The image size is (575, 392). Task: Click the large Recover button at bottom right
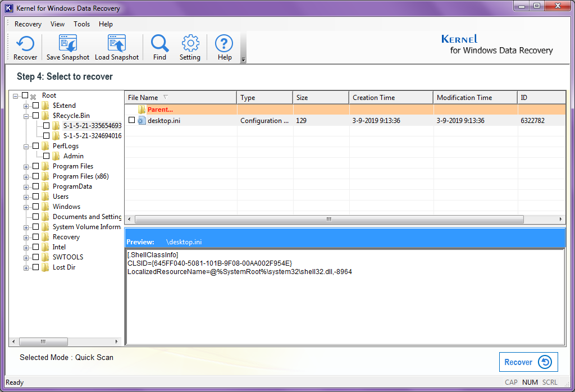(x=528, y=362)
